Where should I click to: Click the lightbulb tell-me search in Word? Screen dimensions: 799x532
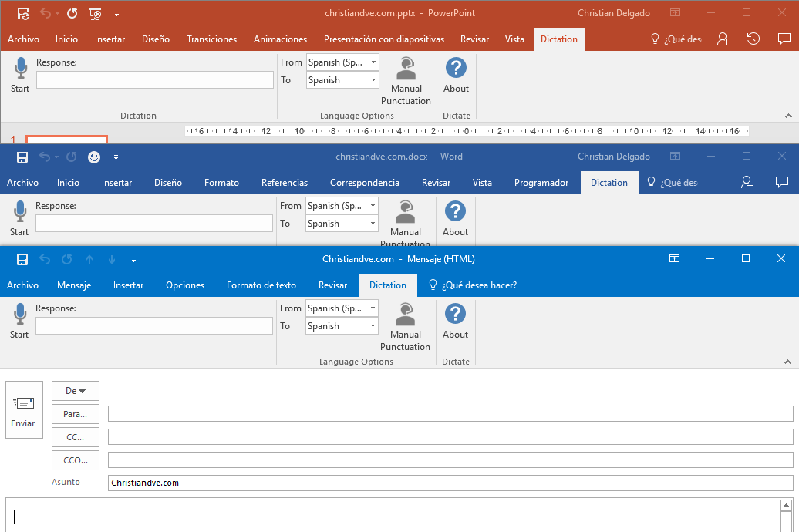(672, 183)
